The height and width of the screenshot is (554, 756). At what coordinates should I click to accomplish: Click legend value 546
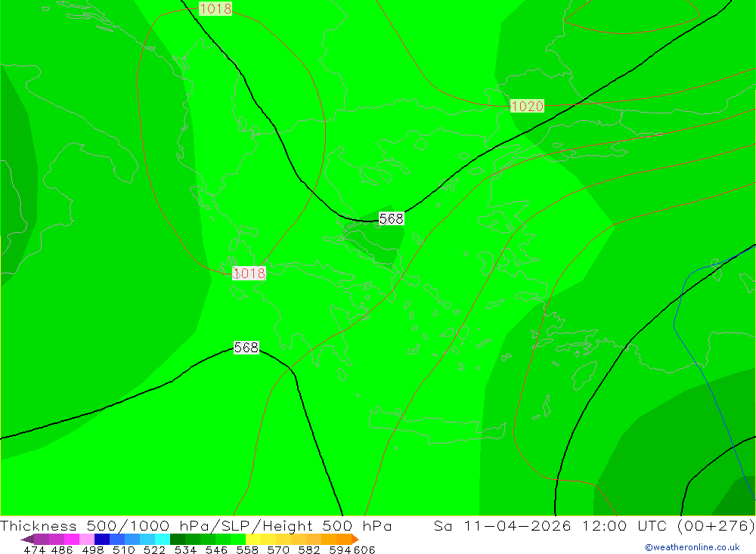coord(216,549)
